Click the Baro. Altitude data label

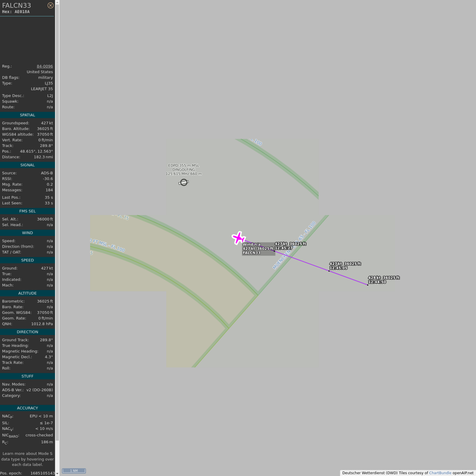click(16, 129)
